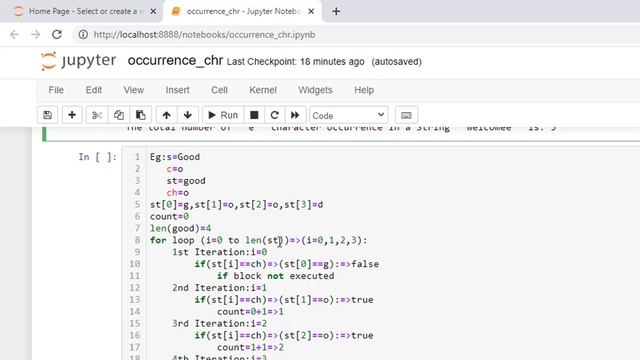Screen dimensions: 640x360
Task: Click code line 'Eg:s=Good'
Action: [175, 157]
